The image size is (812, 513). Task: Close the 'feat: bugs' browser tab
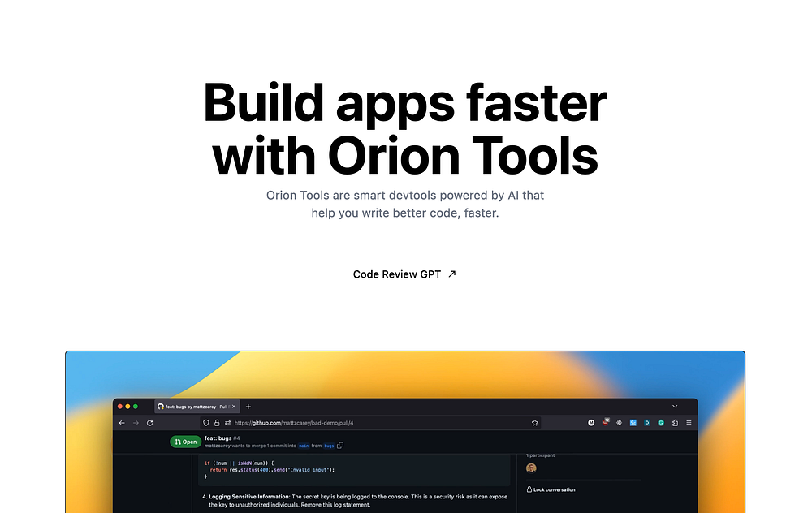tap(234, 407)
